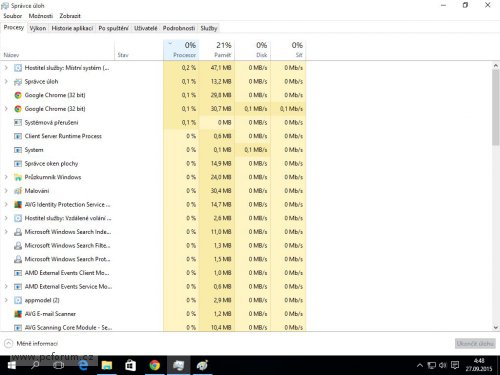Click the vertical scrollbar down arrow
This screenshot has width=500, height=375.
(x=496, y=327)
